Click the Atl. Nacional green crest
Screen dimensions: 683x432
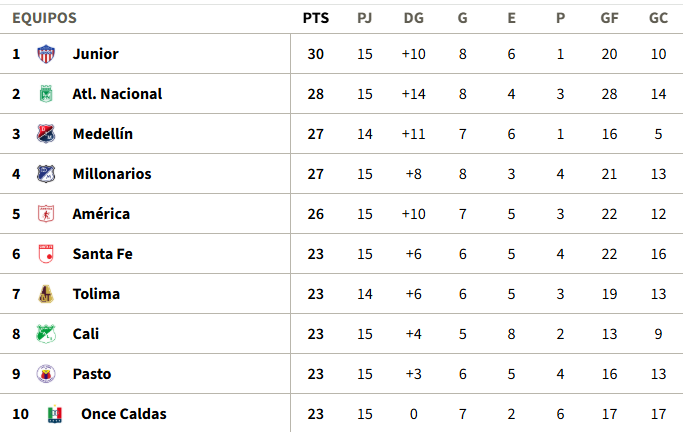pyautogui.click(x=46, y=94)
